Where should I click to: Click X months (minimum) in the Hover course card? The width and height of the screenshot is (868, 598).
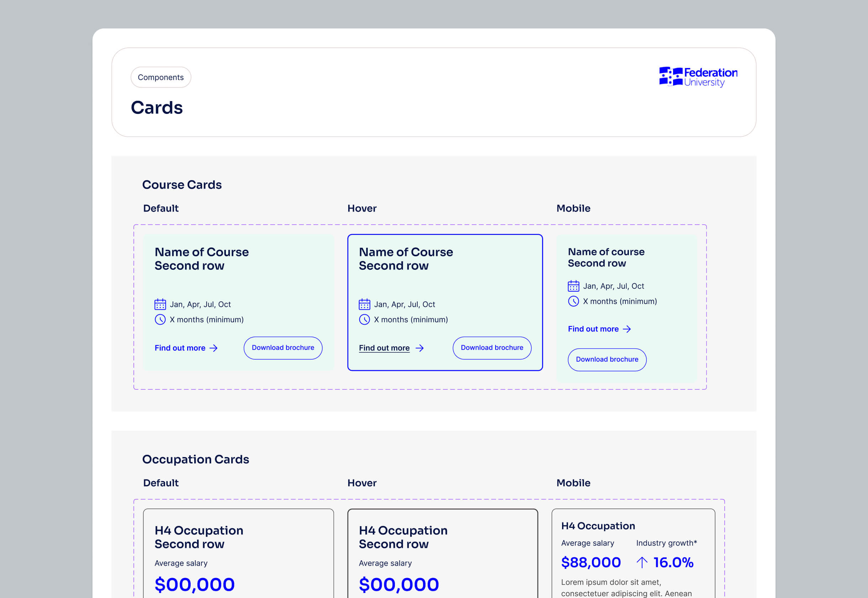tap(411, 320)
